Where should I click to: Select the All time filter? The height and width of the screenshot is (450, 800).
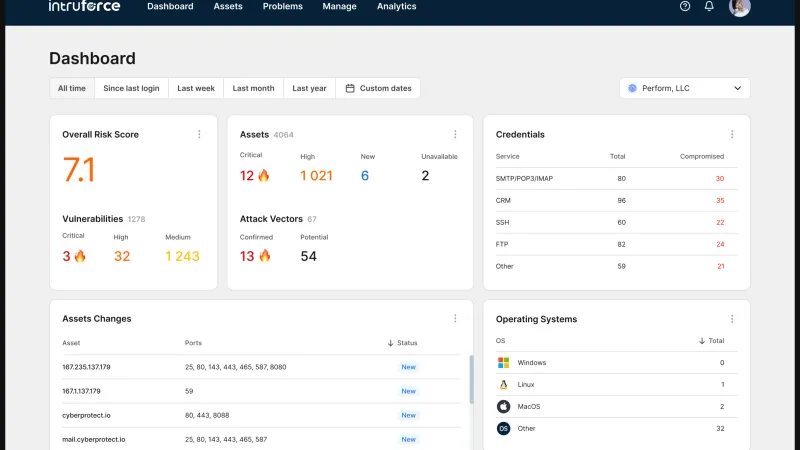point(72,88)
